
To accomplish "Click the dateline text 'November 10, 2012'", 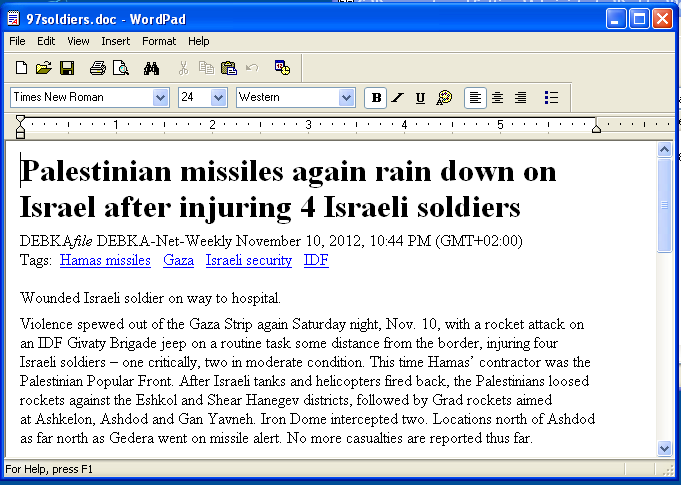I will [299, 241].
